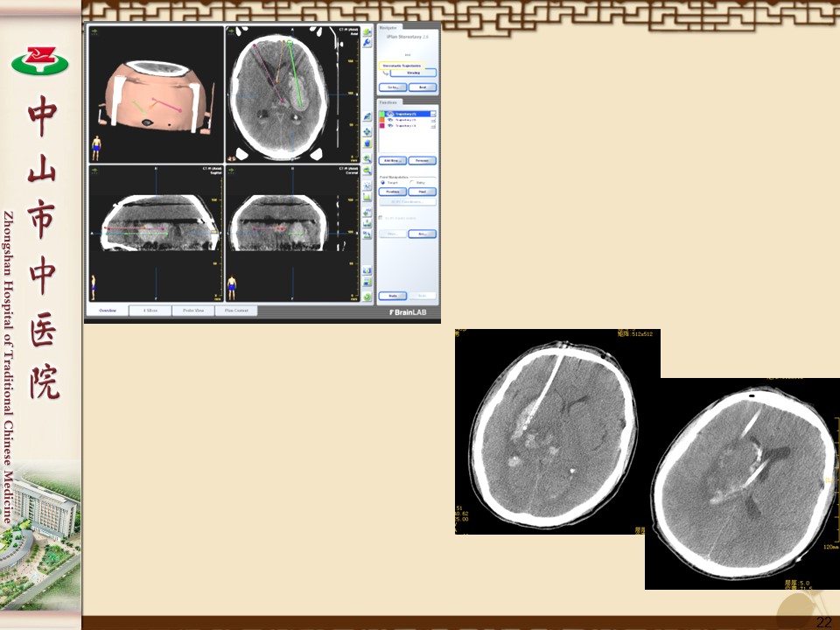The image size is (840, 630).
Task: Select the four-arrow pan tool icon
Action: pos(367,131)
